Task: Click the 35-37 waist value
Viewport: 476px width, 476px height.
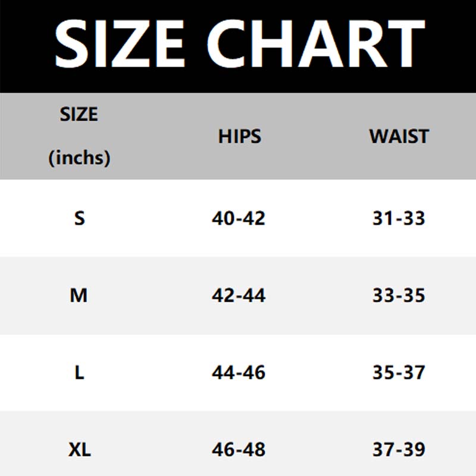Action: (399, 372)
